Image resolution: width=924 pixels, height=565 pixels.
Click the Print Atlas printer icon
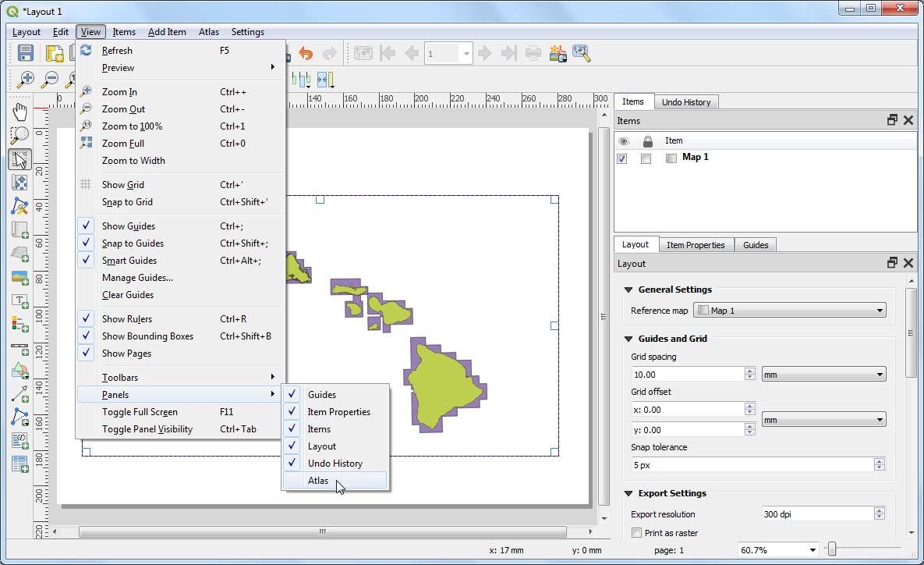[533, 53]
